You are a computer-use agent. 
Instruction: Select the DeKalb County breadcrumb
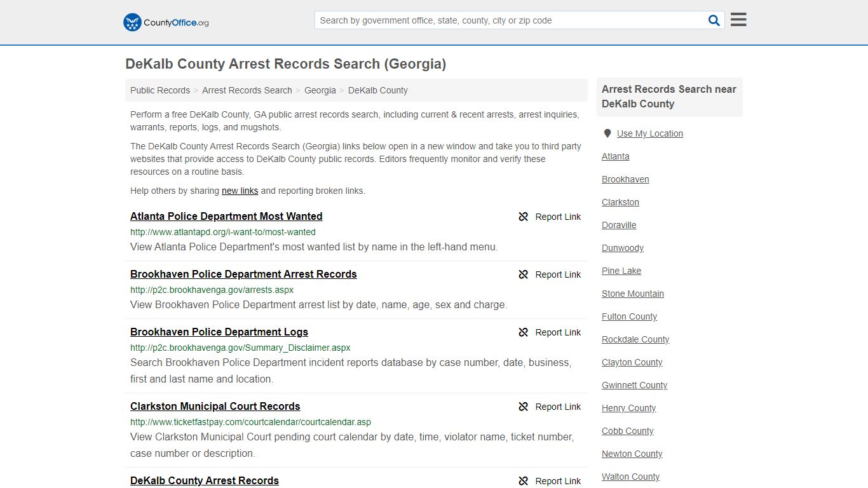tap(378, 90)
